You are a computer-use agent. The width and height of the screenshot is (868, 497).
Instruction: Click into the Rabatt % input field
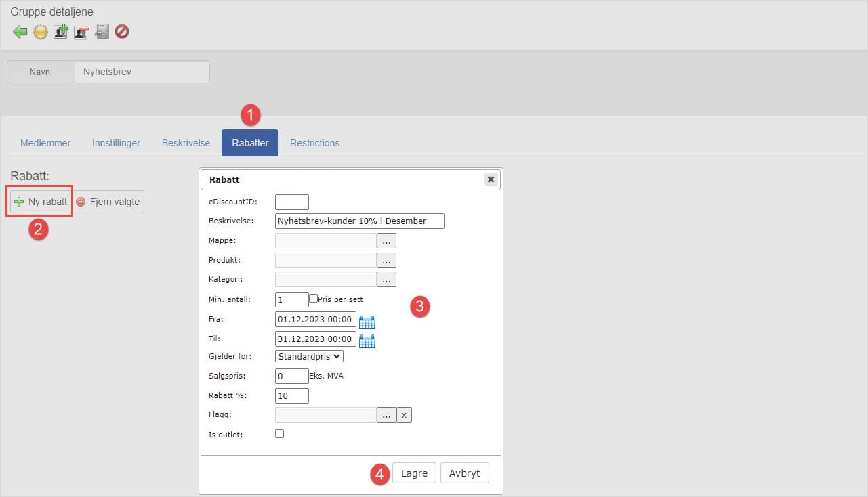[x=292, y=395]
